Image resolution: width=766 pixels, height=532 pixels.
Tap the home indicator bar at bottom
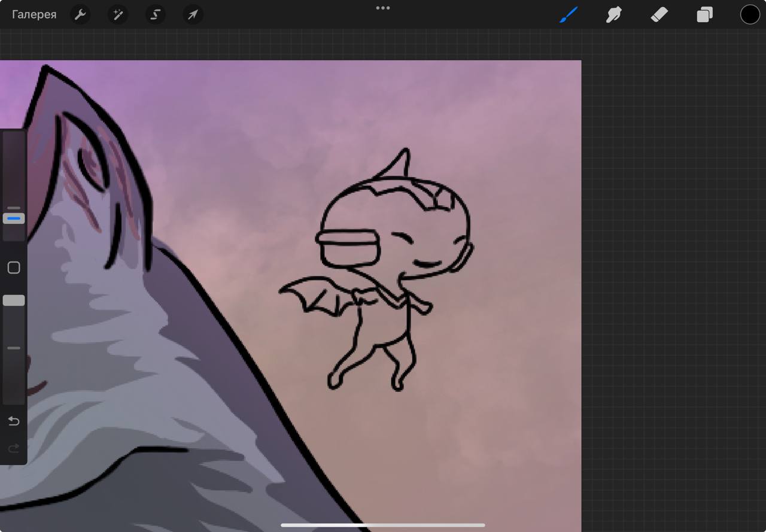pos(383,525)
